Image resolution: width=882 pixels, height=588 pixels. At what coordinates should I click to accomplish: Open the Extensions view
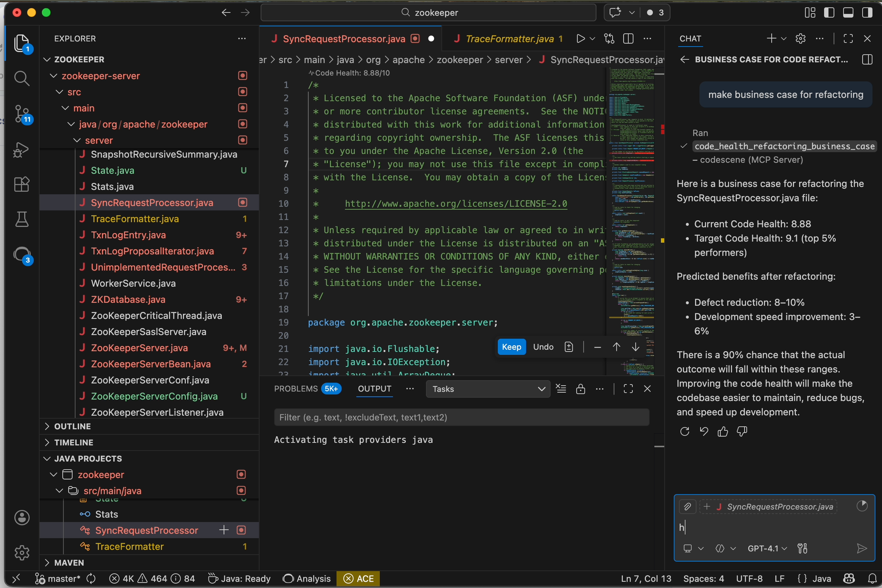click(x=22, y=184)
